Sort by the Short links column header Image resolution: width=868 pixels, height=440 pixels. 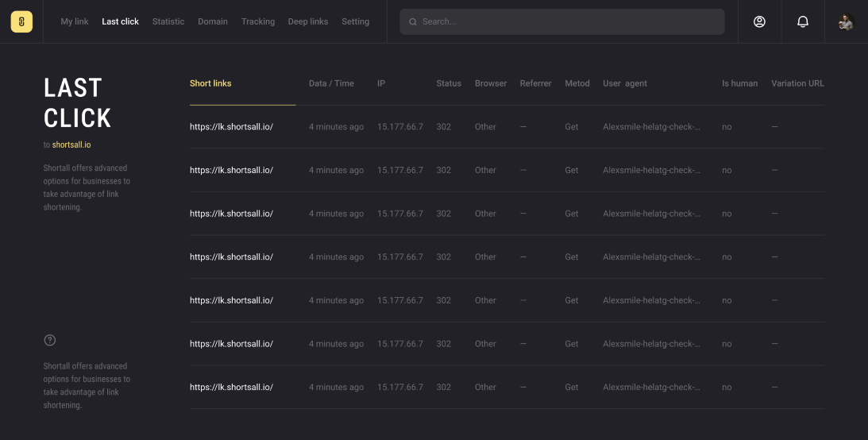(210, 83)
